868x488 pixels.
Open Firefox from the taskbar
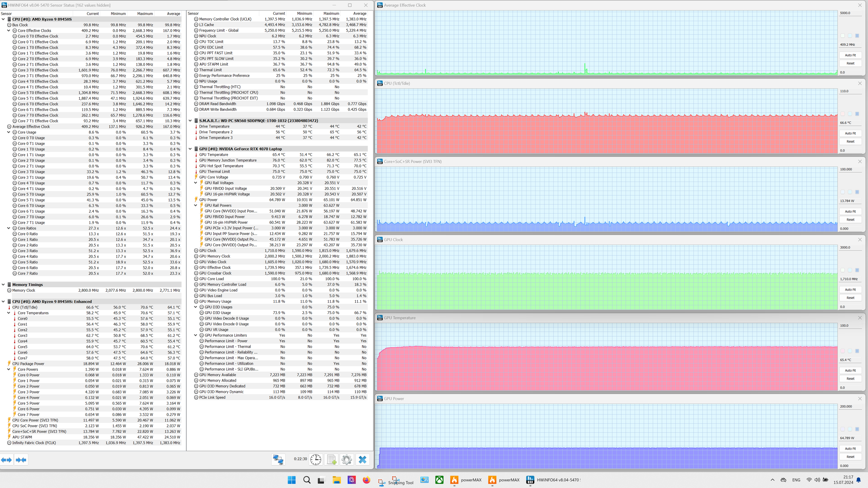coord(366,480)
